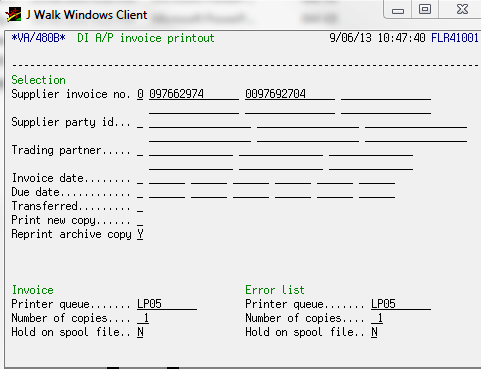
Task: Click the empty invoice field right of 0097692704
Action: coord(386,94)
